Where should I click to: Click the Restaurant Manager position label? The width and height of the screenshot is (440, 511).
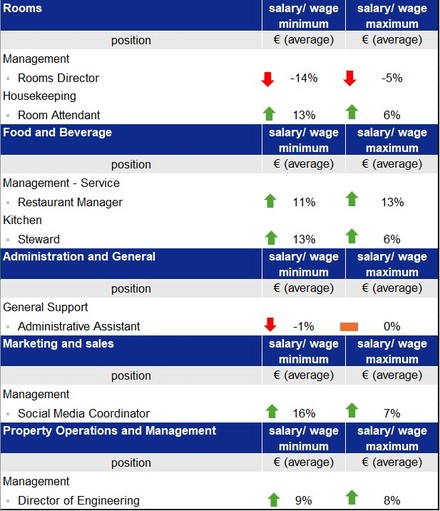70,202
